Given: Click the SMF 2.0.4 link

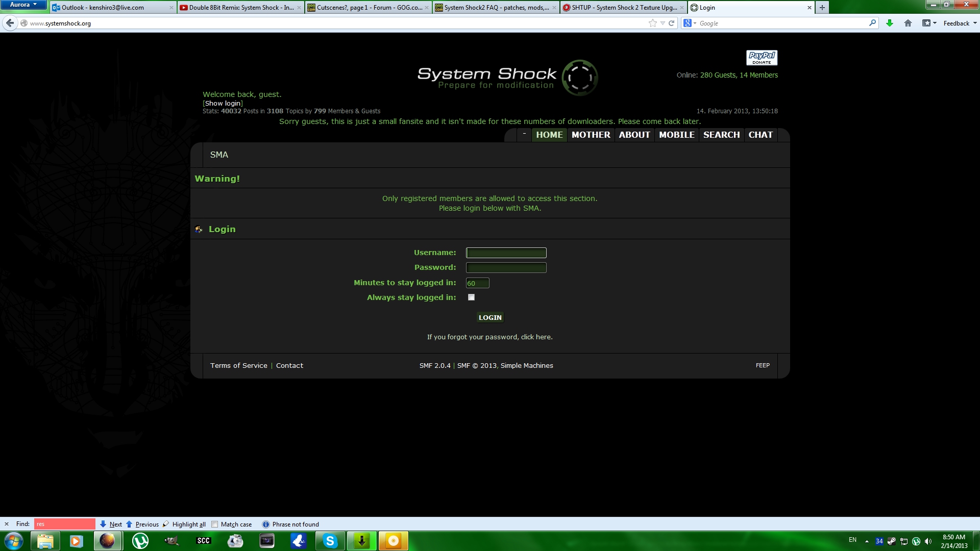Looking at the screenshot, I should pyautogui.click(x=435, y=365).
